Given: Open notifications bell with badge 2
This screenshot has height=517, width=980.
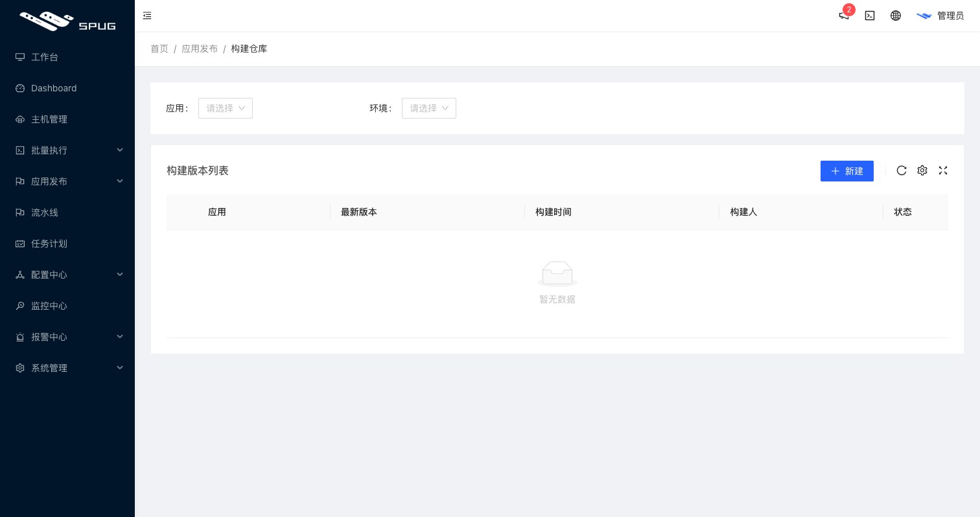Looking at the screenshot, I should point(844,16).
